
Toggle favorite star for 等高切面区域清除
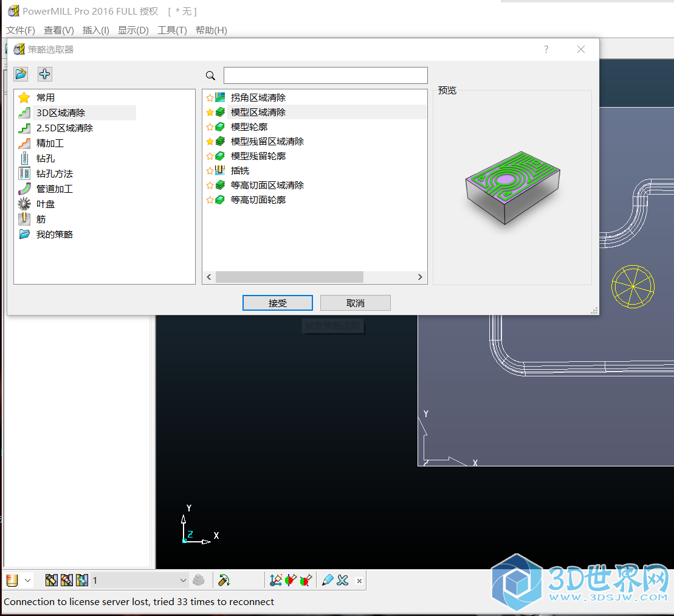[210, 186]
